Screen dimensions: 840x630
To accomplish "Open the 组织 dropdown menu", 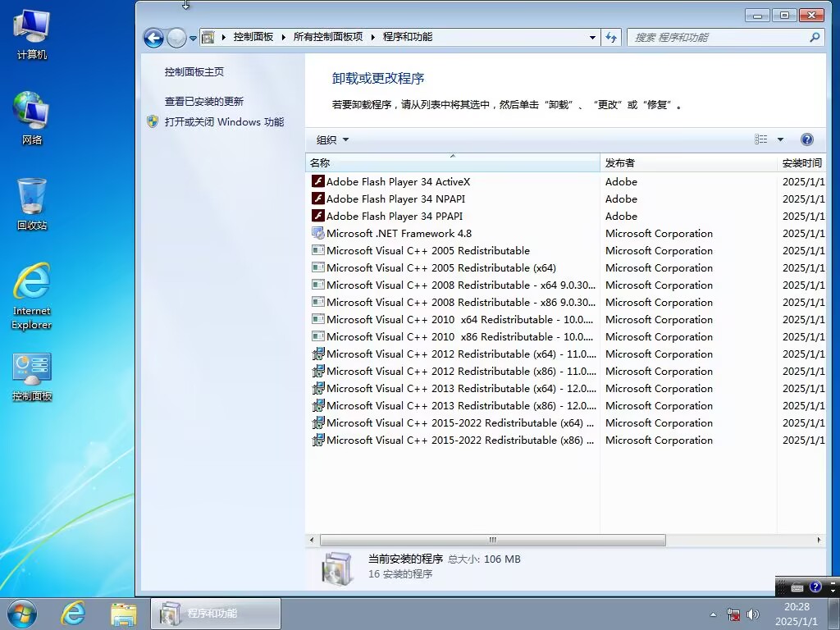I will click(332, 139).
